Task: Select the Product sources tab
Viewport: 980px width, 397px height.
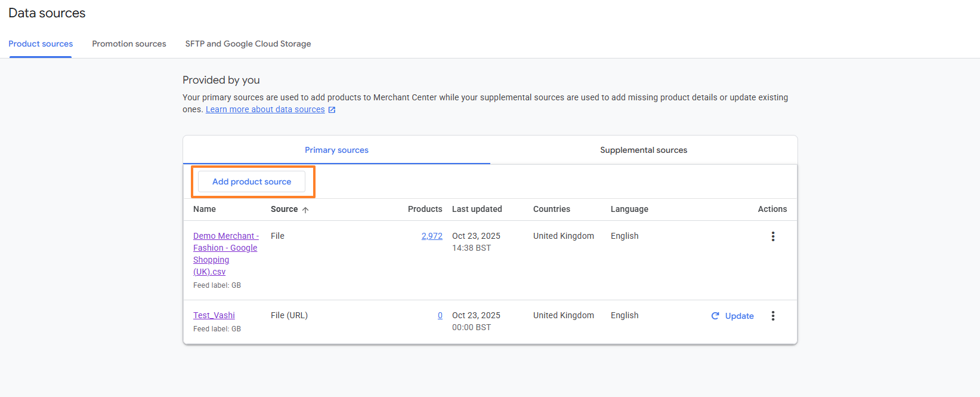Action: point(41,44)
